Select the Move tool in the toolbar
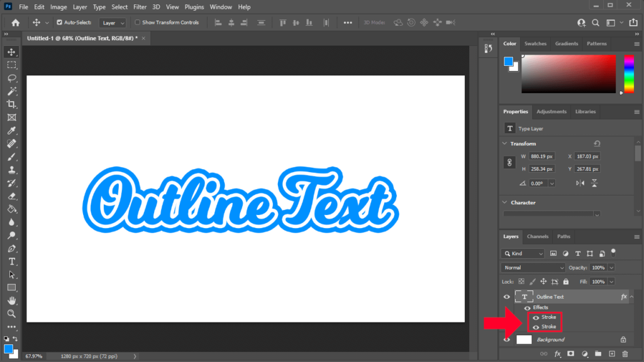 [11, 52]
